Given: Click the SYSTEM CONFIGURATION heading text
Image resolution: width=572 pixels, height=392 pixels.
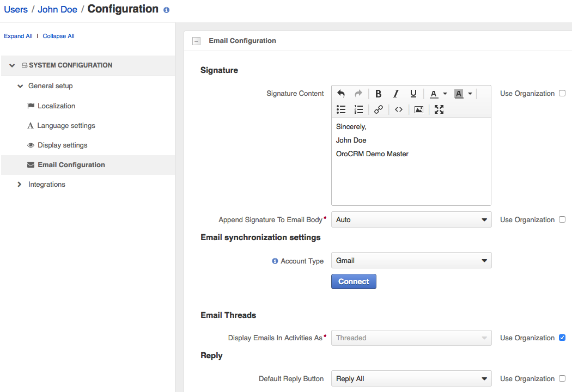Looking at the screenshot, I should 70,65.
